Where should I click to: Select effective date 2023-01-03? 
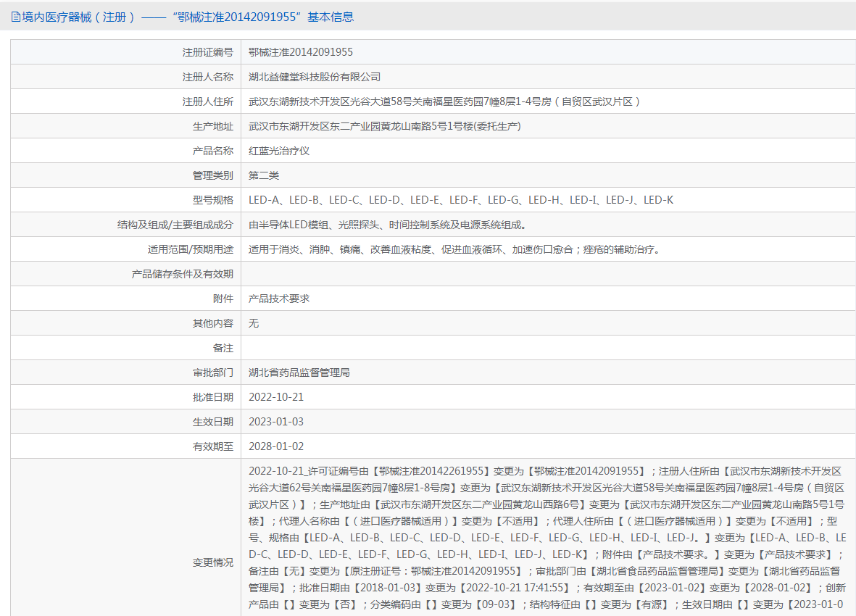click(x=276, y=422)
